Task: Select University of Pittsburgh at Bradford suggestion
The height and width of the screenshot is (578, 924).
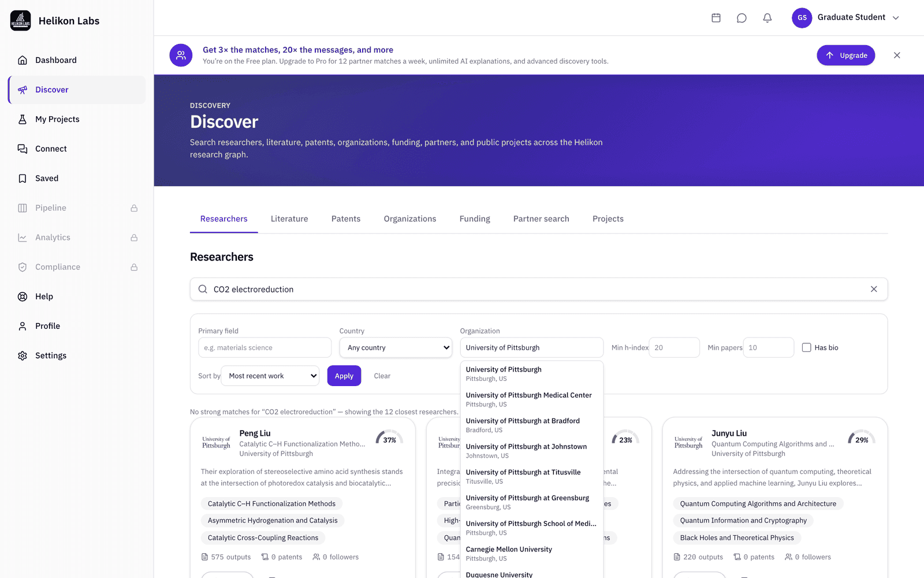Action: click(x=532, y=425)
